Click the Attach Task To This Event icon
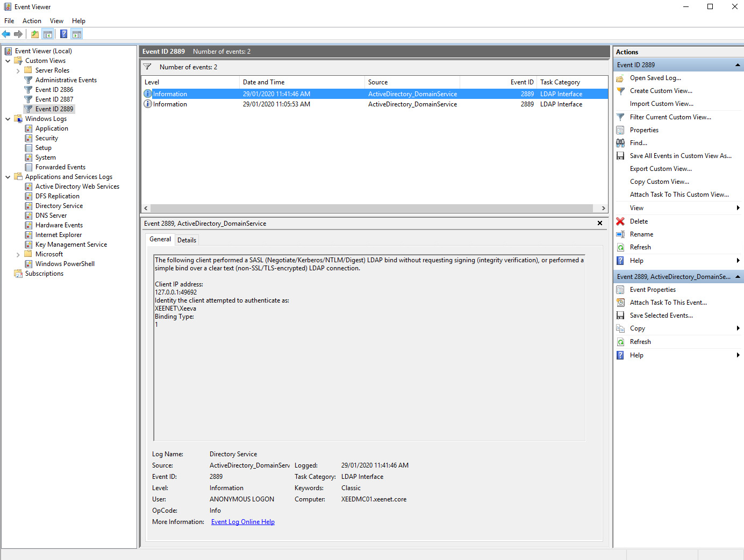Image resolution: width=744 pixels, height=560 pixels. 620,303
